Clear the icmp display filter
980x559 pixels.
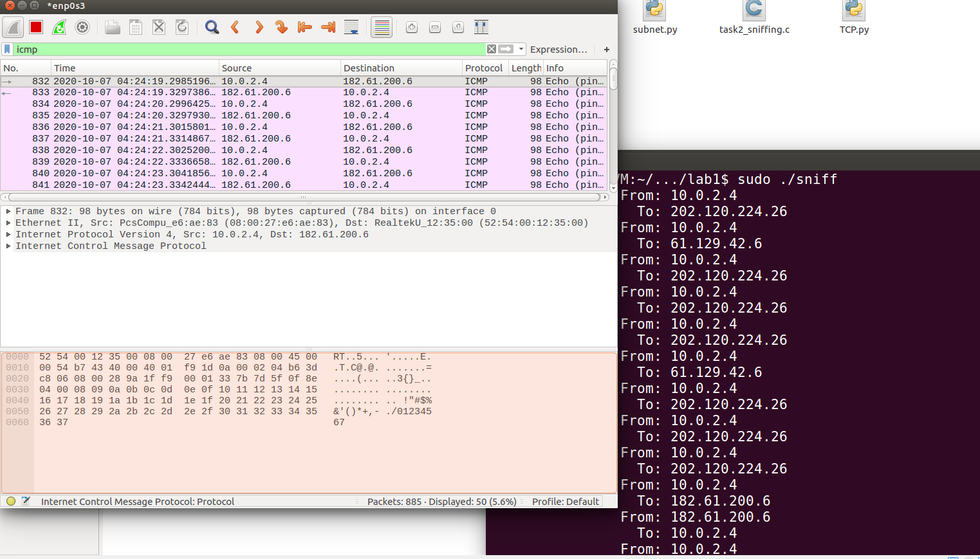[x=492, y=49]
